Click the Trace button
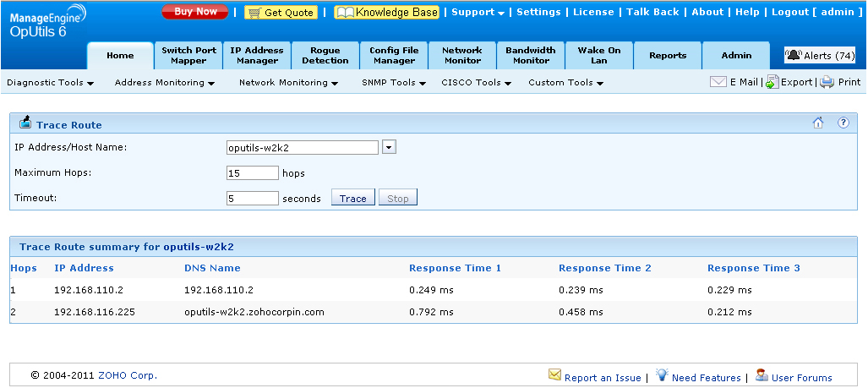The width and height of the screenshot is (868, 388). click(353, 198)
